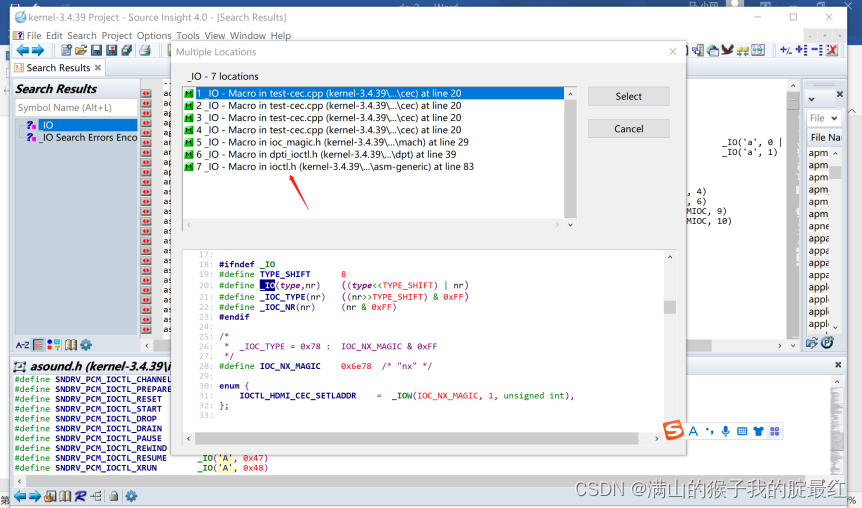
Task: Open the book icon in the symbol panel
Action: coord(71,345)
